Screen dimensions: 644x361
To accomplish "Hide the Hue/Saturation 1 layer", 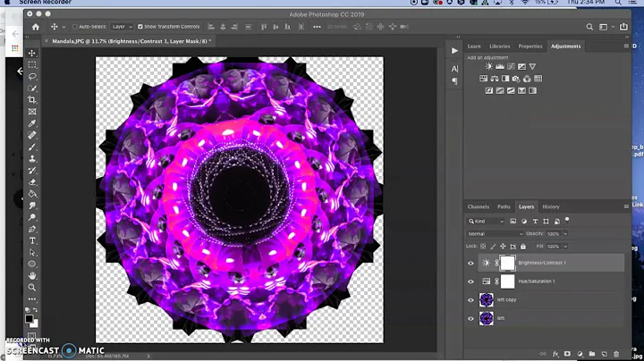I will tap(470, 281).
